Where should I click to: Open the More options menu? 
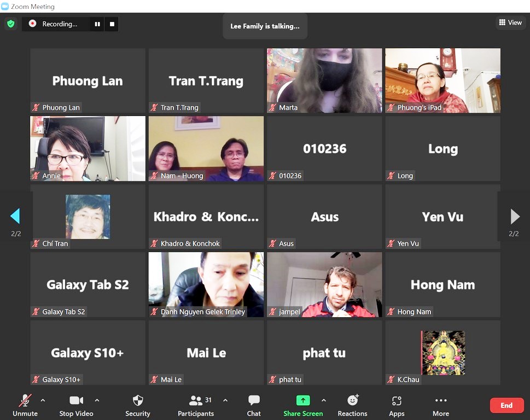441,400
